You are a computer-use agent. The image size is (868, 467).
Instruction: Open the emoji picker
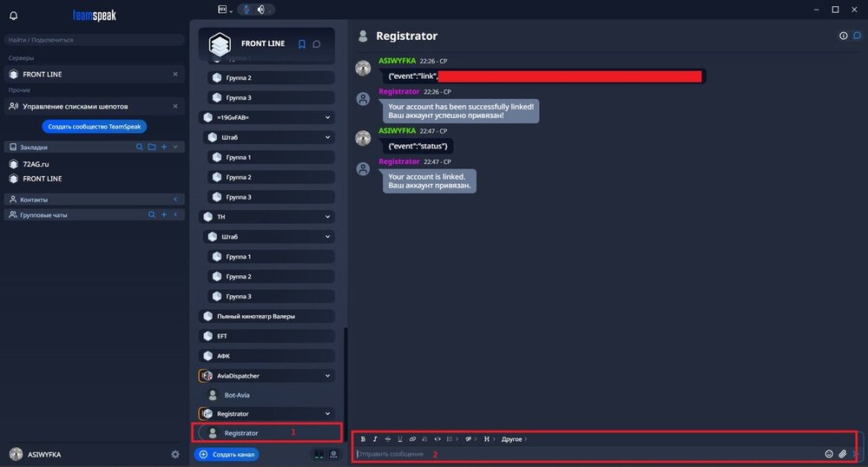829,454
